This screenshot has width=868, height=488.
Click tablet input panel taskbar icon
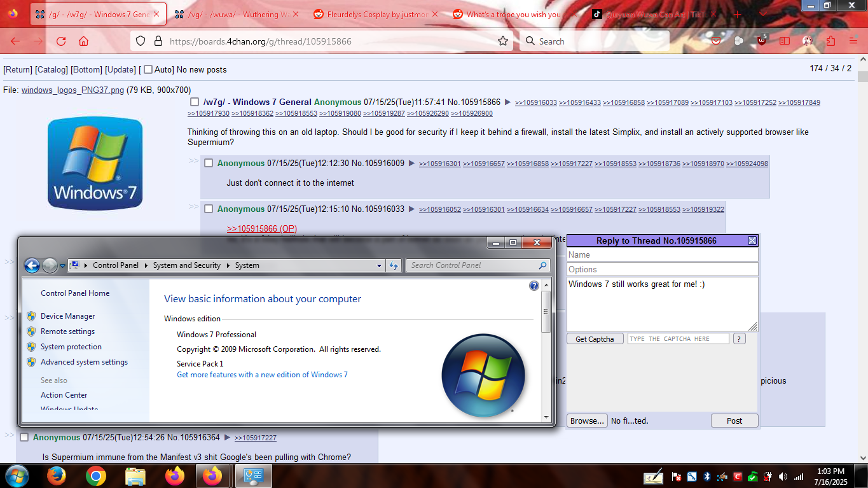coord(652,477)
